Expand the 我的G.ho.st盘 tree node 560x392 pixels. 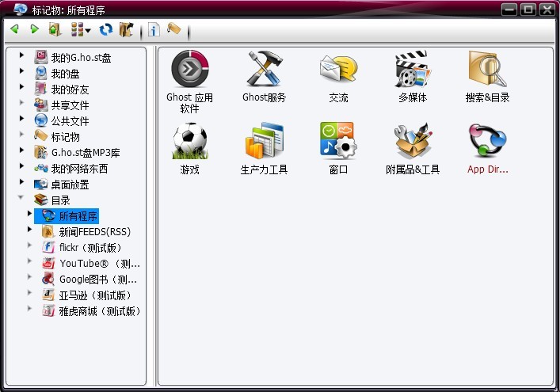pos(21,56)
